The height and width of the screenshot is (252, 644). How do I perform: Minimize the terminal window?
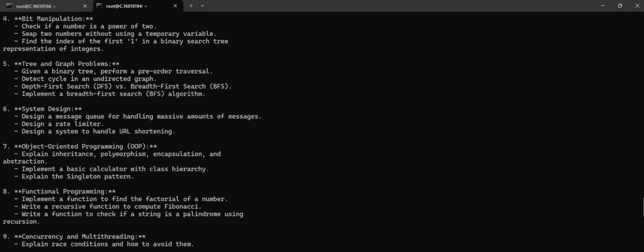click(x=603, y=6)
